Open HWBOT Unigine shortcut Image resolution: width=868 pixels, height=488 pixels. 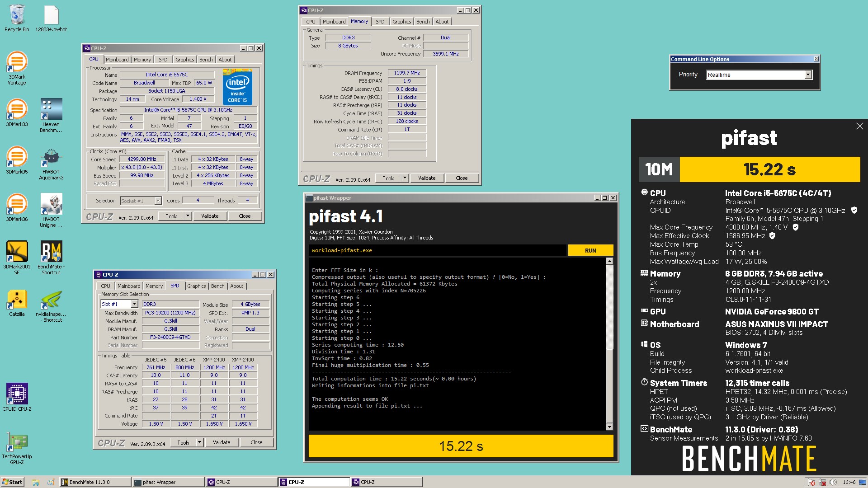tap(51, 210)
